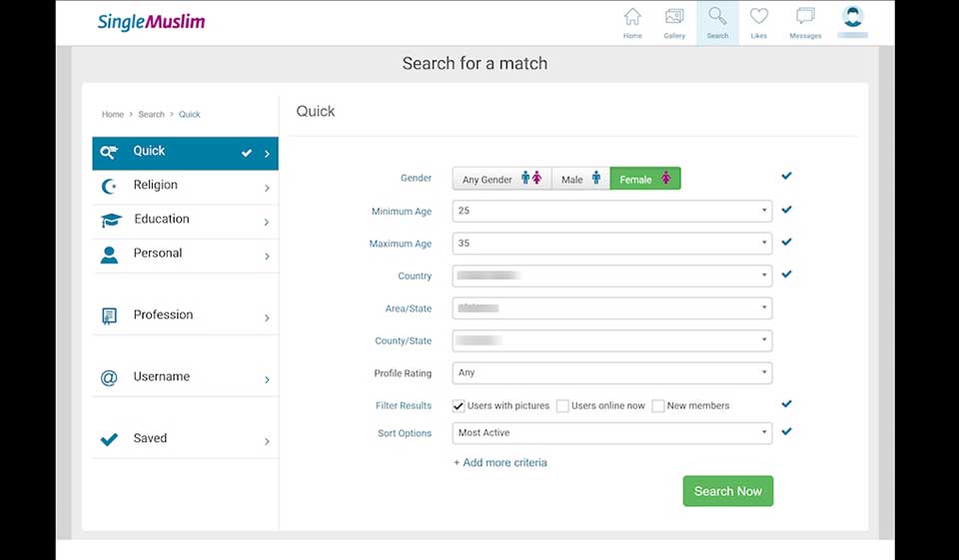Click the SingleMuslim logo
Screen dimensions: 959x560
(x=151, y=22)
